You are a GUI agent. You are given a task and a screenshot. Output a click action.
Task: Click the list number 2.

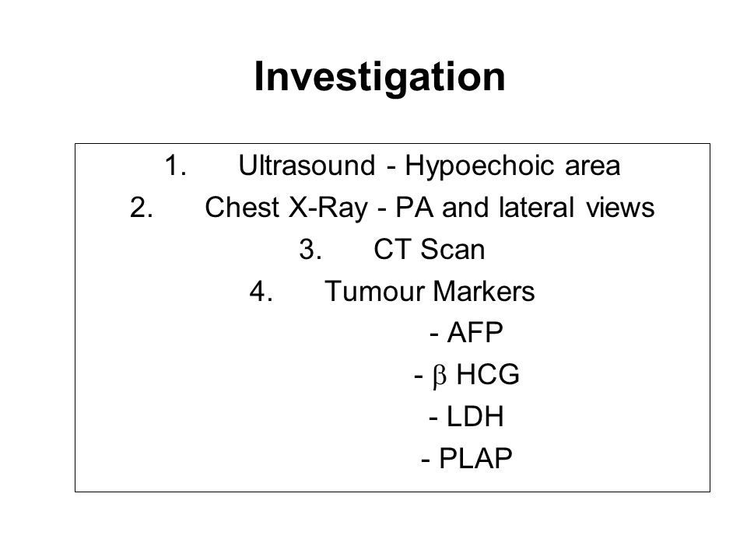[x=142, y=208]
